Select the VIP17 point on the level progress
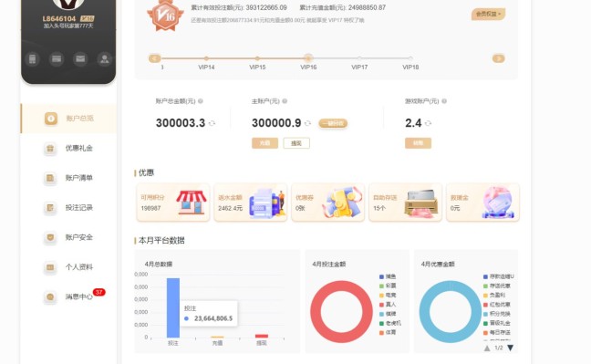Image resolution: width=591 pixels, height=364 pixels. pos(359,58)
